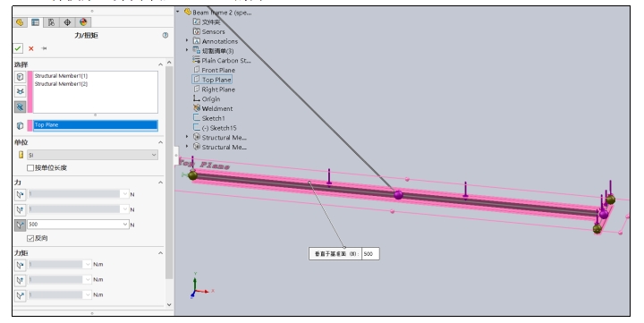The height and width of the screenshot is (323, 644).
Task: Activate the normal-to-plane force direction icon
Action: point(20,225)
